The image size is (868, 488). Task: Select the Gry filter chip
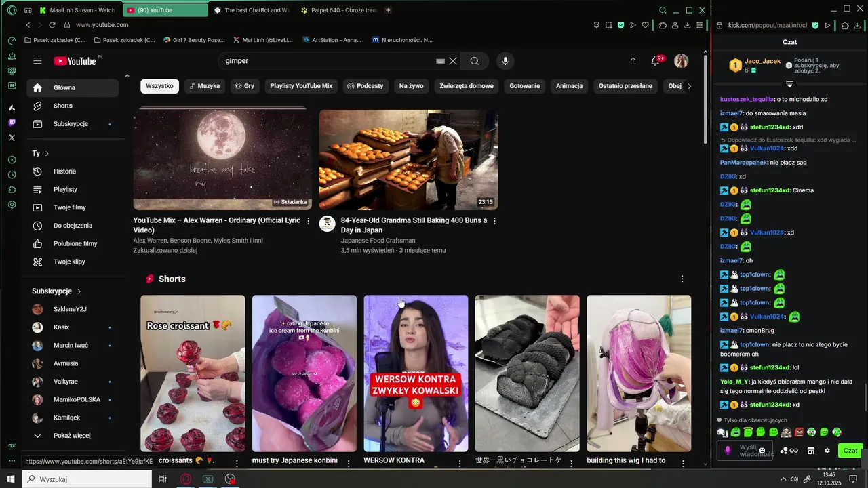coord(244,86)
